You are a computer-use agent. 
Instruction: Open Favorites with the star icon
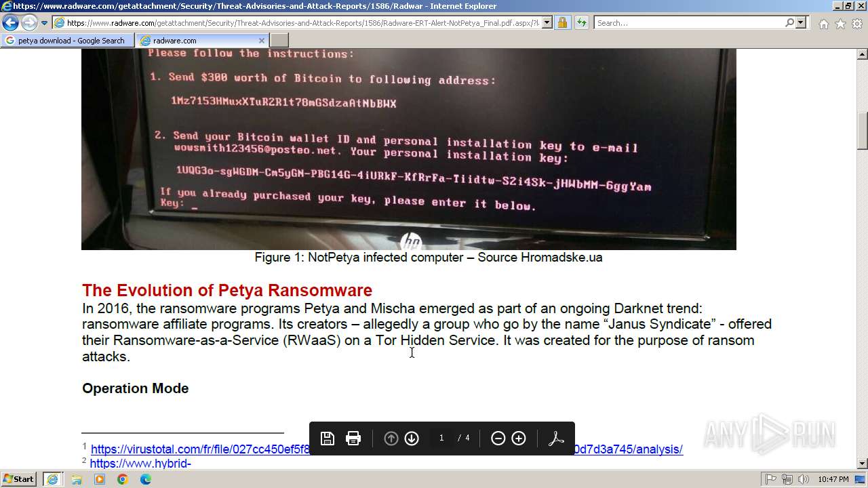(840, 24)
